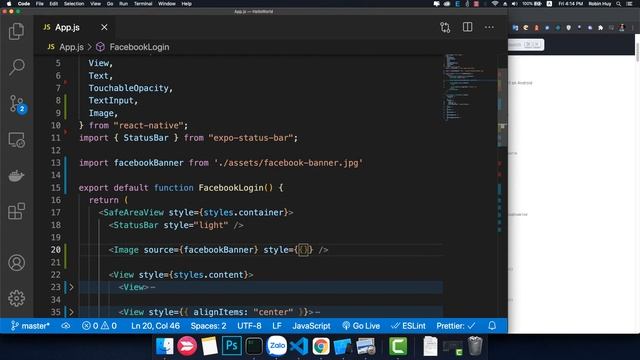Click the minimap code overview
Screen dimensions: 640x360
coord(469,88)
